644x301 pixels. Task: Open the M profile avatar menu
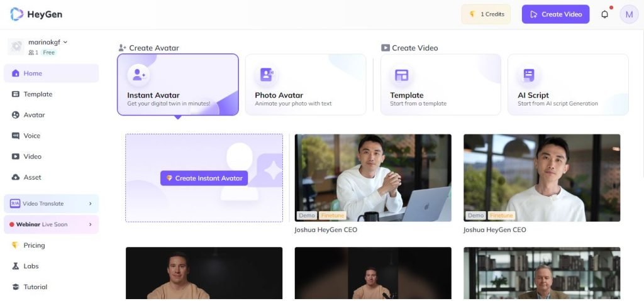[x=629, y=14]
